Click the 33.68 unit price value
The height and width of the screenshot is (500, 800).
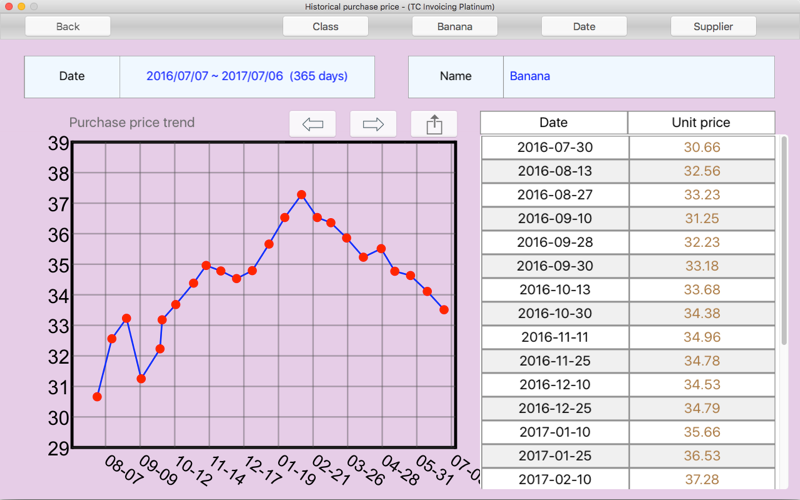coord(702,290)
